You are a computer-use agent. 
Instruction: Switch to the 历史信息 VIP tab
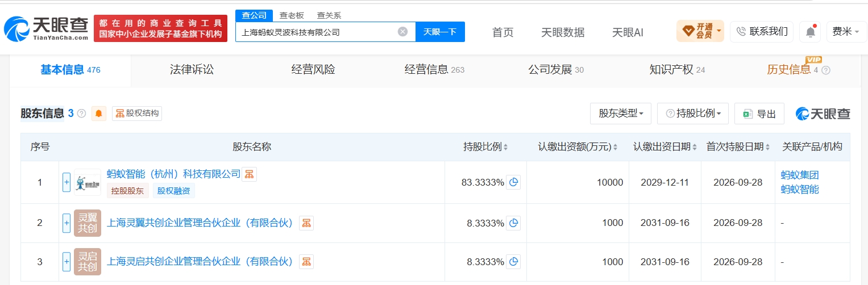[792, 70]
